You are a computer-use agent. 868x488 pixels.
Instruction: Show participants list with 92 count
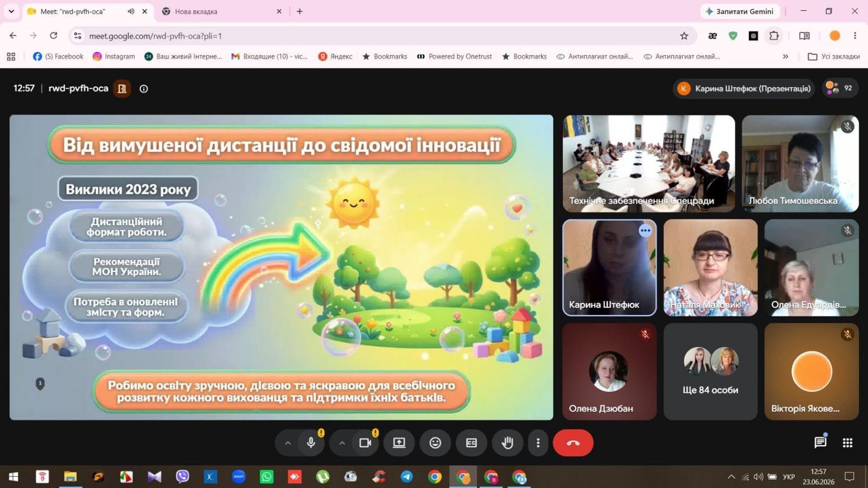click(839, 88)
